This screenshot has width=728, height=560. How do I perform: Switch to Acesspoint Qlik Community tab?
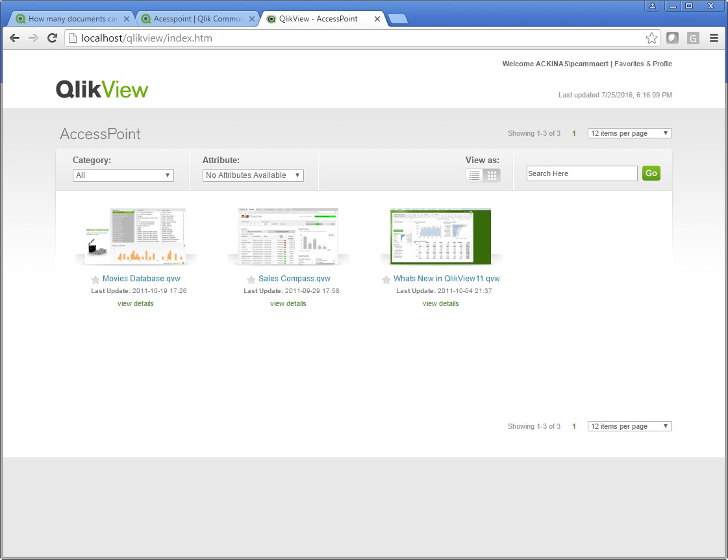pos(198,19)
